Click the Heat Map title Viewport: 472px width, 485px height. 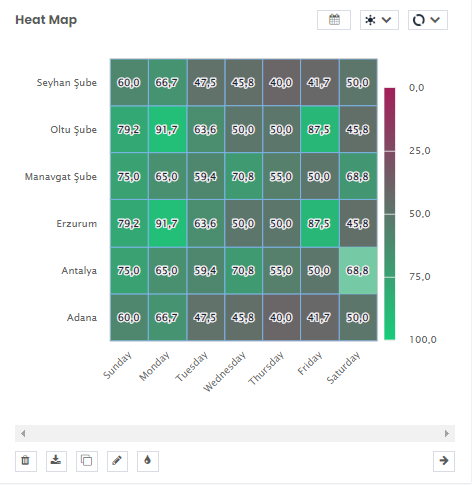pyautogui.click(x=46, y=20)
